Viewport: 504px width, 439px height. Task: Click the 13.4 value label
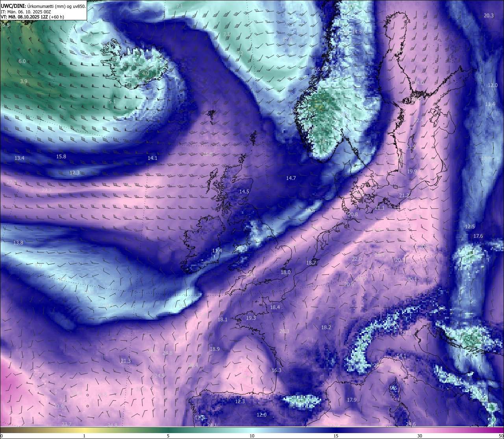tap(19, 158)
